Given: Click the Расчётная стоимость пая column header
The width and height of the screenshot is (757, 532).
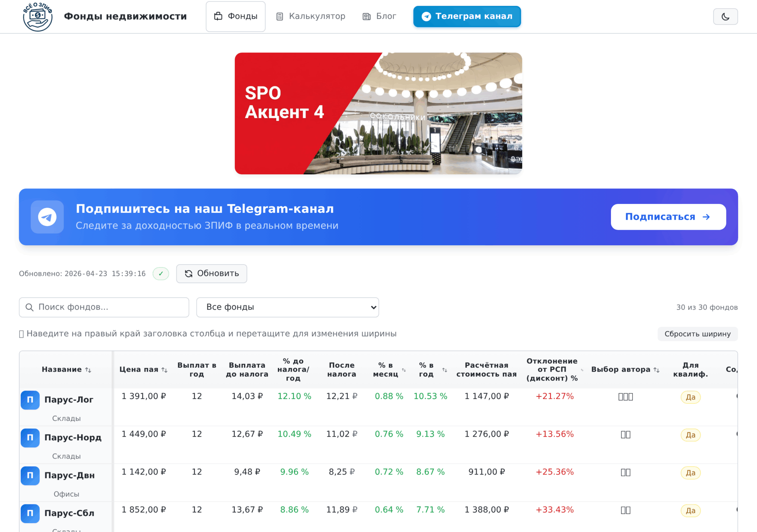Looking at the screenshot, I should point(486,369).
